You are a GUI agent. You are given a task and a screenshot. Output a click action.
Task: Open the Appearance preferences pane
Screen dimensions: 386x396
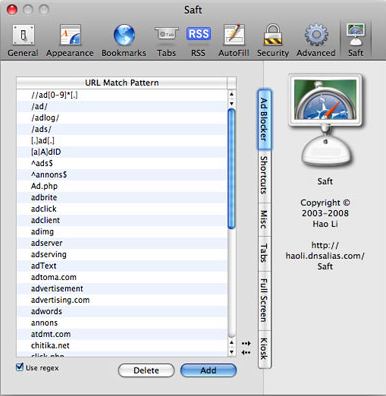pyautogui.click(x=70, y=40)
